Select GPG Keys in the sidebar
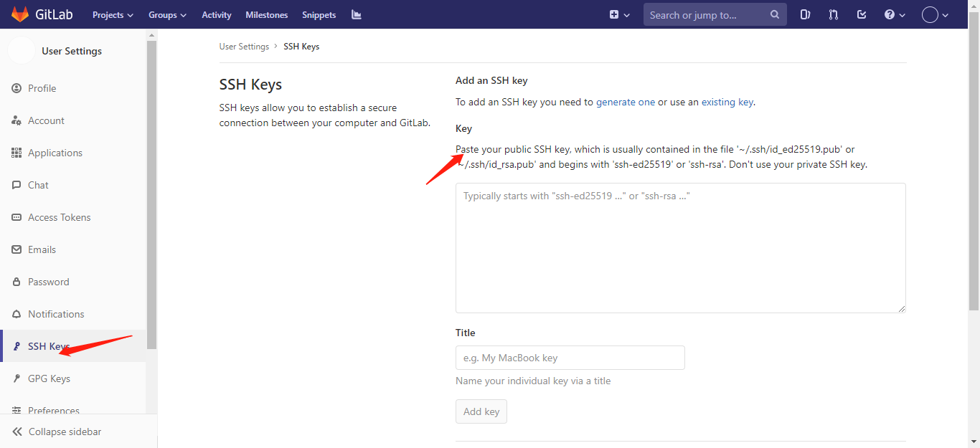980x448 pixels. [x=73, y=378]
